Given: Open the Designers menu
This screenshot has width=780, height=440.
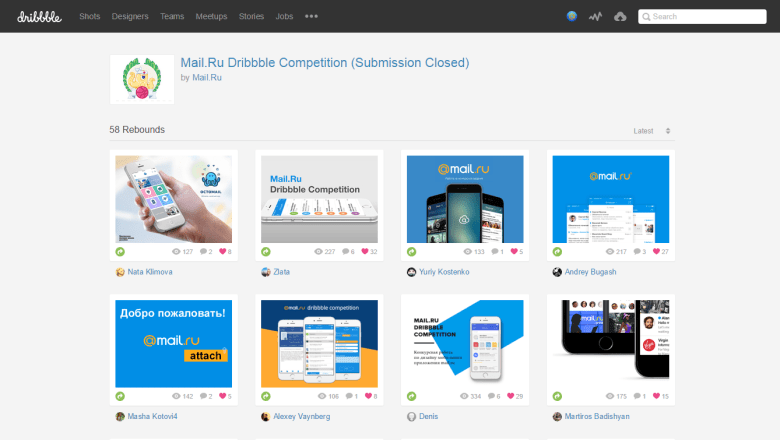Looking at the screenshot, I should (130, 16).
